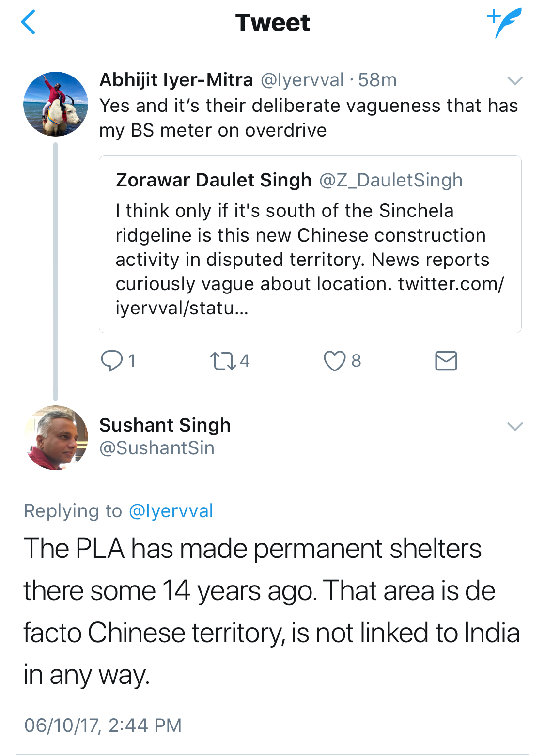Tap the @Iyervval handle beside the name

302,80
